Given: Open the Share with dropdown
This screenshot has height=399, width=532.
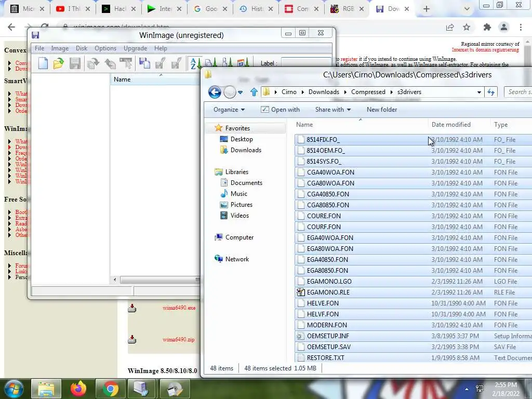Looking at the screenshot, I should tap(333, 110).
